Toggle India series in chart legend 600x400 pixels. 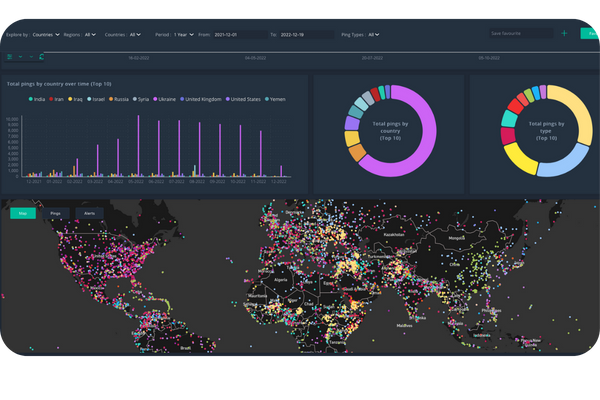[37, 99]
